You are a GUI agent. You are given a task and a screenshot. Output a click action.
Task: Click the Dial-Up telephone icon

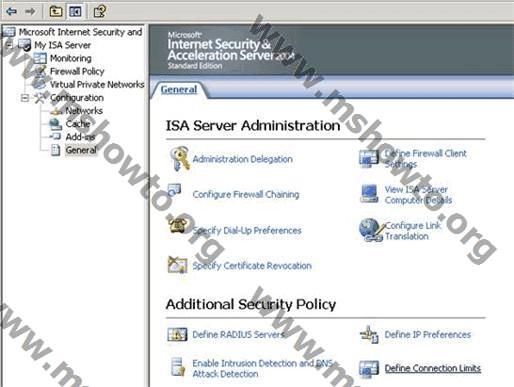[177, 225]
